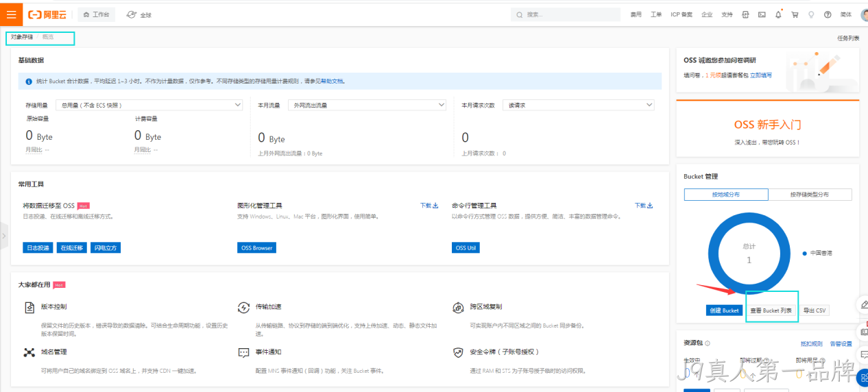This screenshot has height=392, width=868.
Task: Click the floating chat message icon
Action: tap(863, 354)
